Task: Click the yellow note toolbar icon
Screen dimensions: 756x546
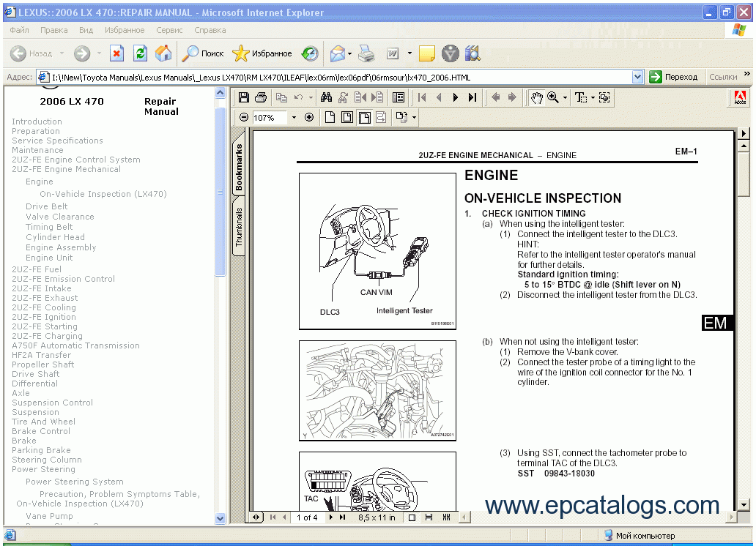Action: pyautogui.click(x=426, y=53)
